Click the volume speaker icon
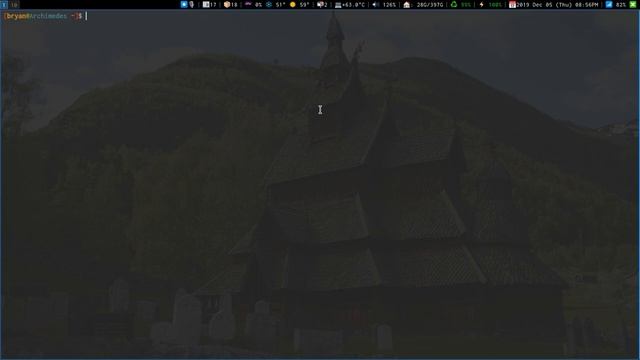 [x=376, y=4]
